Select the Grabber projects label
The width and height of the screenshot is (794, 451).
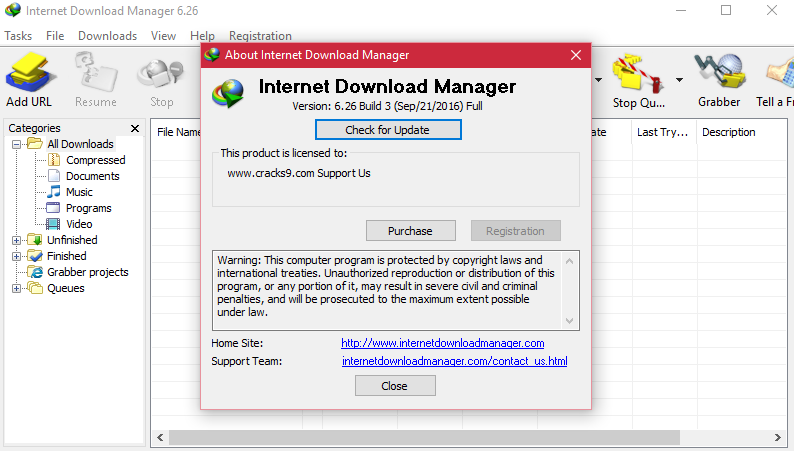coord(88,272)
